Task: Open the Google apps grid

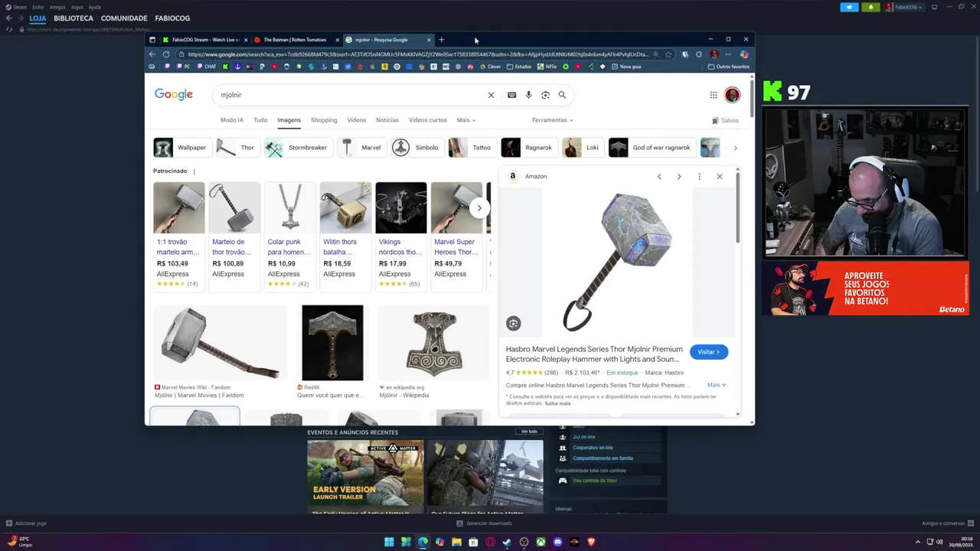Action: click(x=714, y=95)
